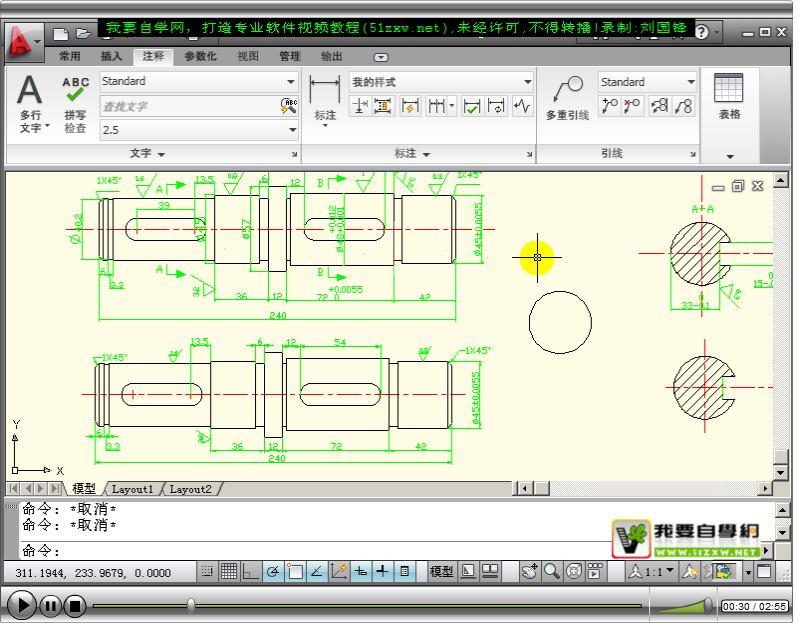Screen dimensions: 799x623
Task: Toggle snap mode in status bar
Action: [207, 572]
